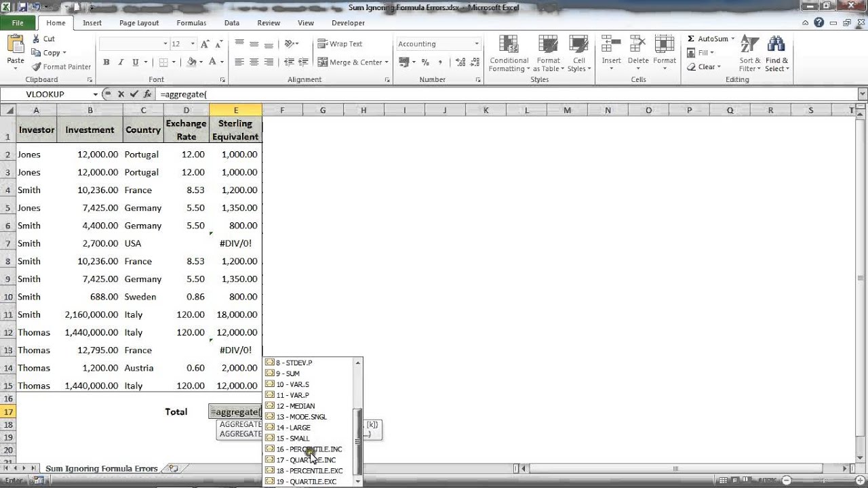The height and width of the screenshot is (488, 868).
Task: Click the Insert Worksheet tab icon
Action: pos(174,468)
